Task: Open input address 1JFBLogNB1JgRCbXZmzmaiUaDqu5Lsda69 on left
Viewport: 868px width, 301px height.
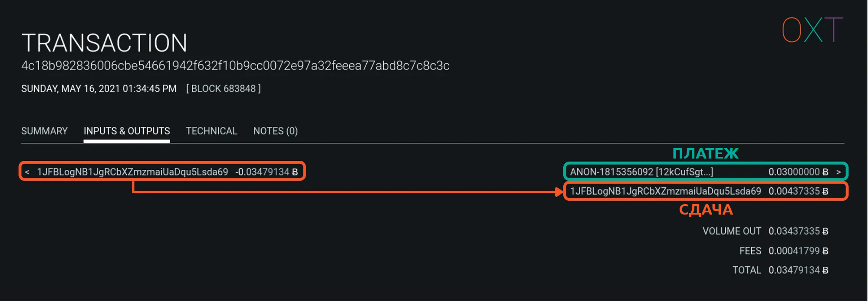Action: (x=132, y=172)
